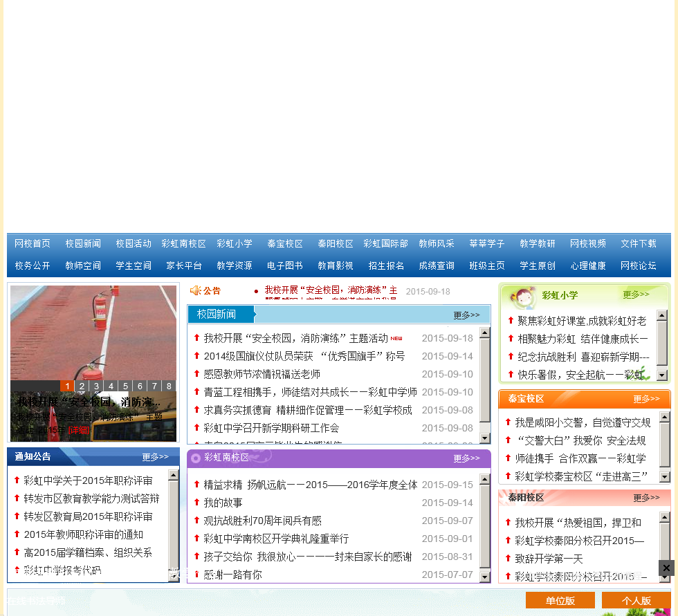The width and height of the screenshot is (678, 616).
Task: Click the red scrolling 公告 headline
Action: tap(331, 290)
